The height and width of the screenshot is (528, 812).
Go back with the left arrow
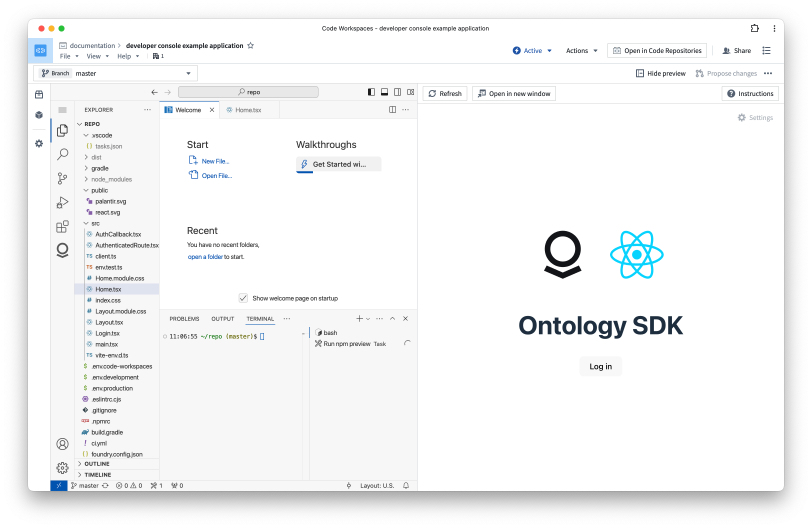point(154,92)
